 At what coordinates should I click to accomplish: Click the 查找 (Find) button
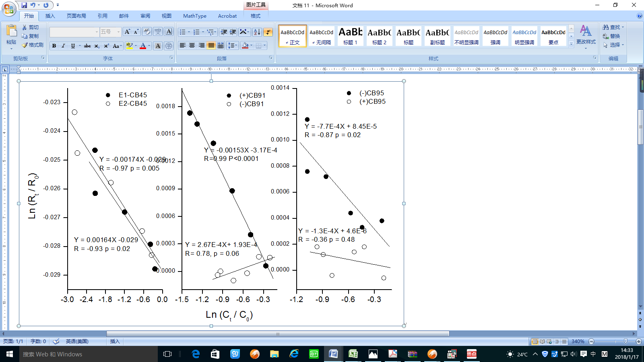click(613, 27)
